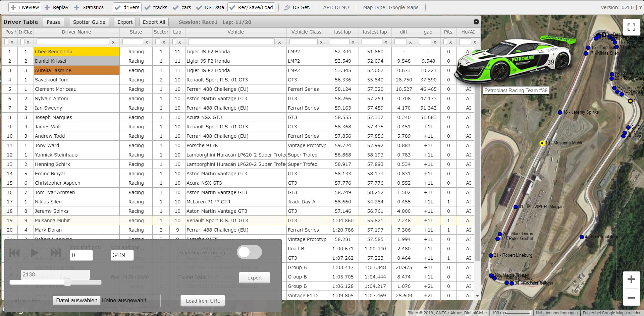
Task: Switch on Start/Stop Recording toggle
Action: tap(249, 252)
